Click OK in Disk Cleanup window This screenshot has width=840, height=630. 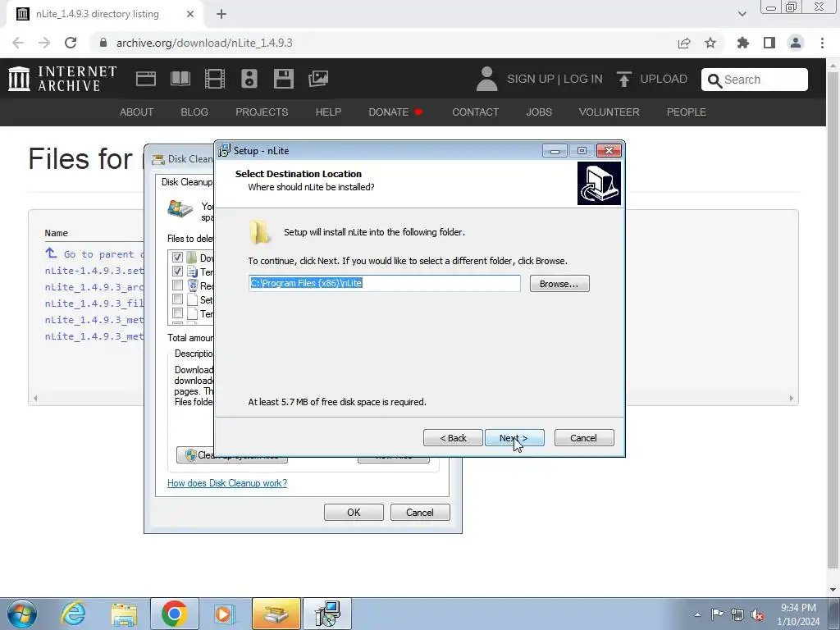tap(354, 512)
